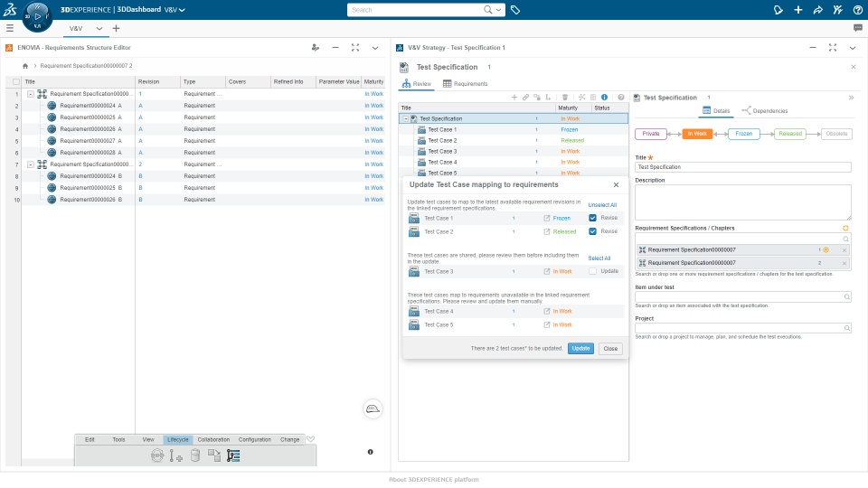Screen dimensions: 868x488
Task: Click the Share arrow icon in top bar
Action: point(817,9)
